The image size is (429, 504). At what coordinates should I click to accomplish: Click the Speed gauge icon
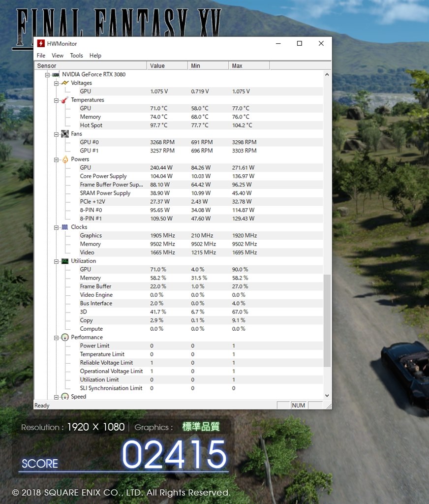pos(65,397)
